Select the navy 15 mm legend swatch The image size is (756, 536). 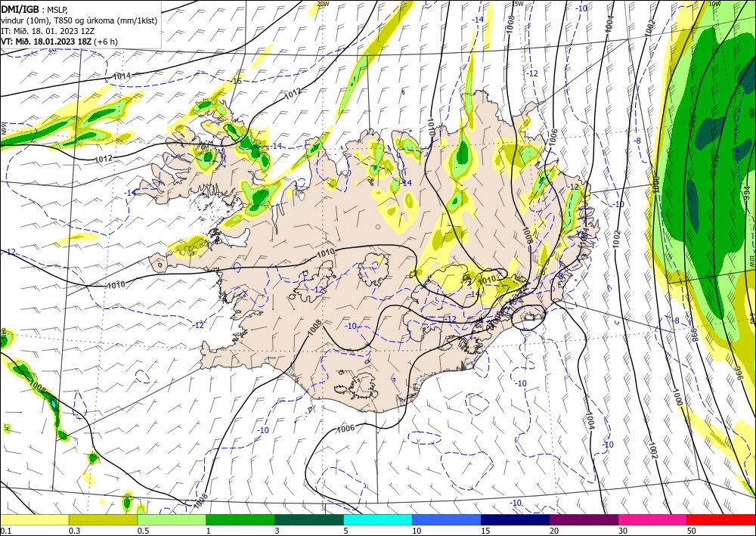tap(516, 519)
